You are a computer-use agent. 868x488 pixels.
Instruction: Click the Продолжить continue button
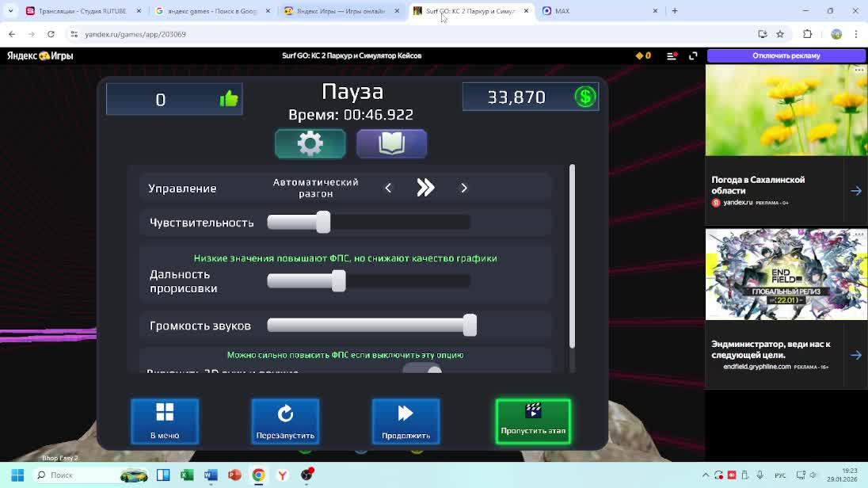tap(405, 421)
